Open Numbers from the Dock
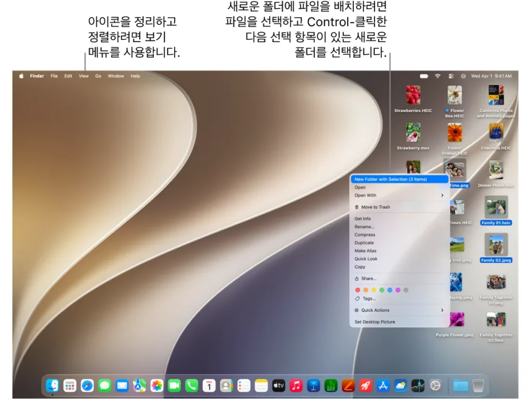This screenshot has height=399, width=532. point(331,386)
